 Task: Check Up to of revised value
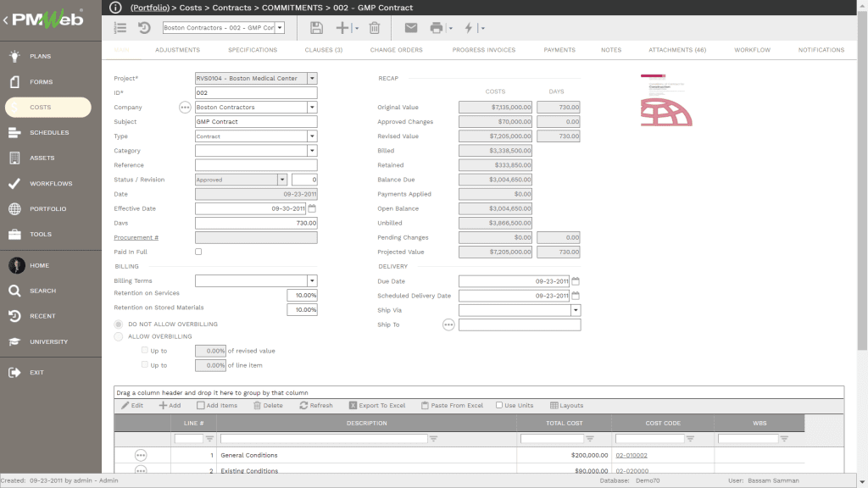tap(145, 350)
